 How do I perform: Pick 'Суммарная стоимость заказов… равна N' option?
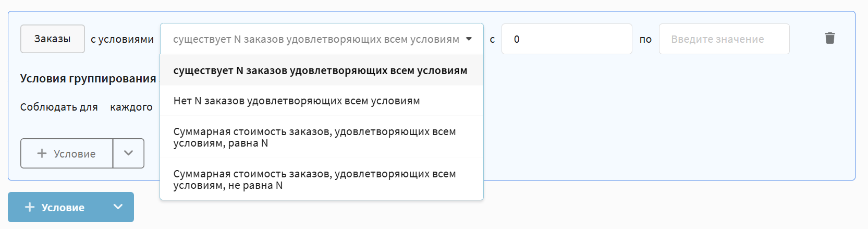(314, 137)
